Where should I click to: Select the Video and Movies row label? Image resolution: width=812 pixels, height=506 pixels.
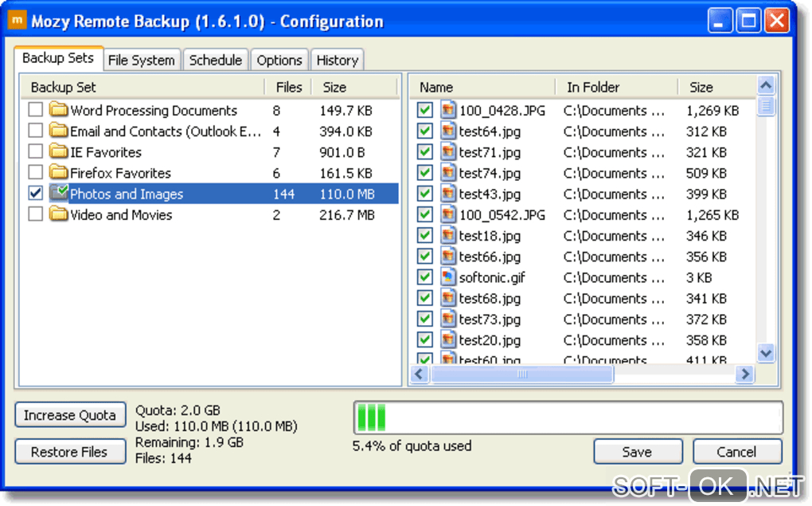[121, 214]
